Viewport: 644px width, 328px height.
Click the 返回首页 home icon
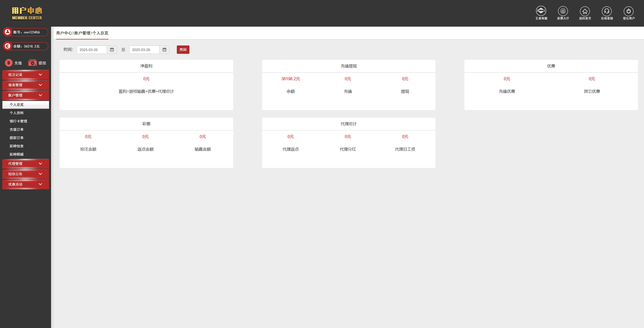click(585, 11)
